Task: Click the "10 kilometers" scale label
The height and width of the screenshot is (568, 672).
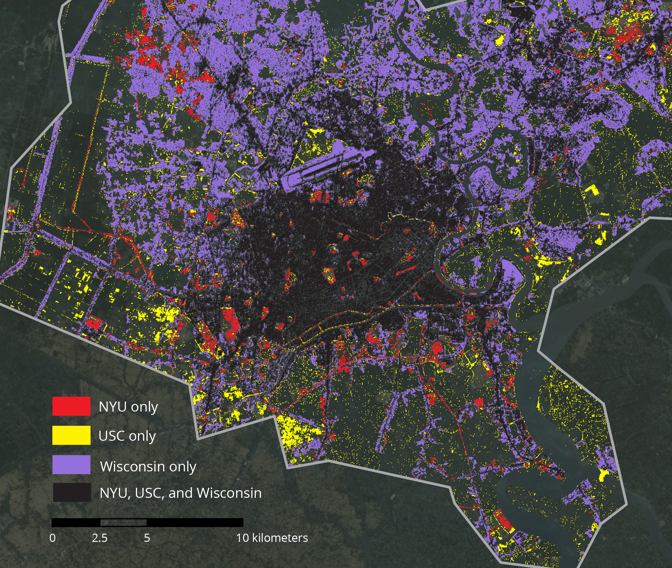Action: tap(272, 538)
